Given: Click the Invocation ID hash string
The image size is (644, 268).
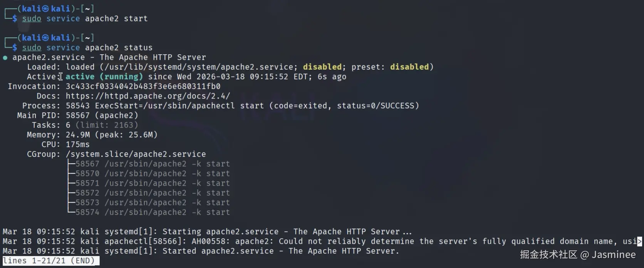Looking at the screenshot, I should tap(143, 86).
